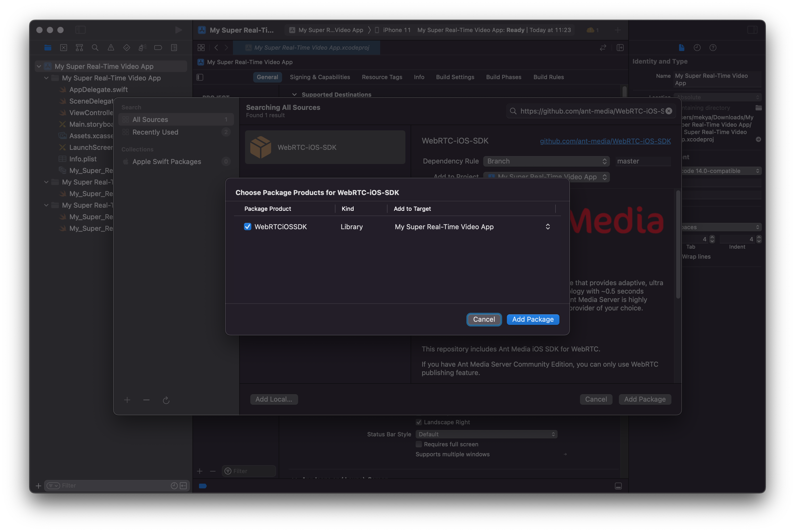Click the editor review/swap arrows icon
The width and height of the screenshot is (795, 532).
603,48
